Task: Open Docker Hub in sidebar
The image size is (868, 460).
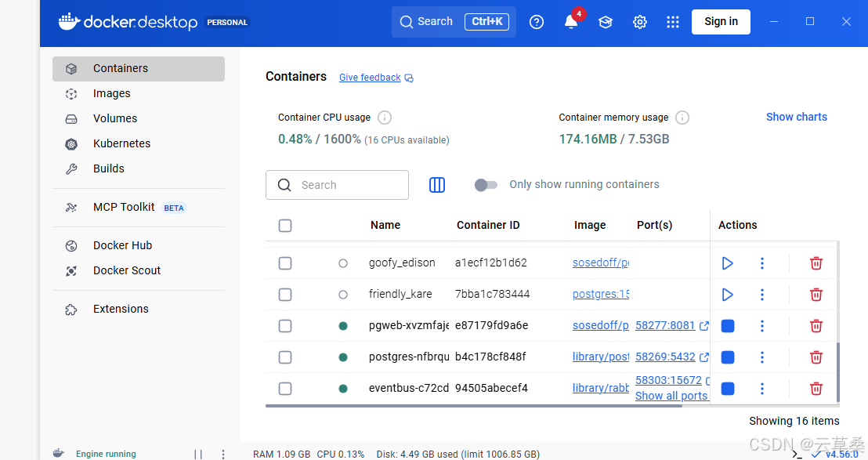Action: (x=139, y=246)
